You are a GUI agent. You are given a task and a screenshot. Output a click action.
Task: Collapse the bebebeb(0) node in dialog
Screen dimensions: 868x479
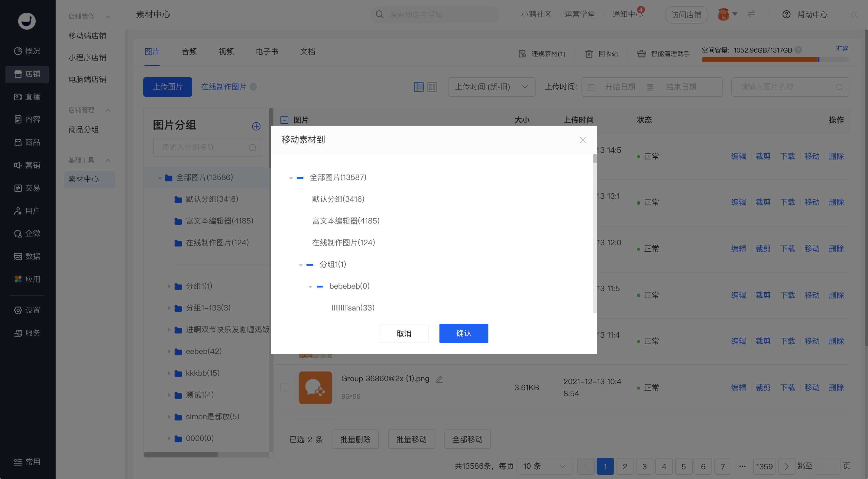click(310, 287)
